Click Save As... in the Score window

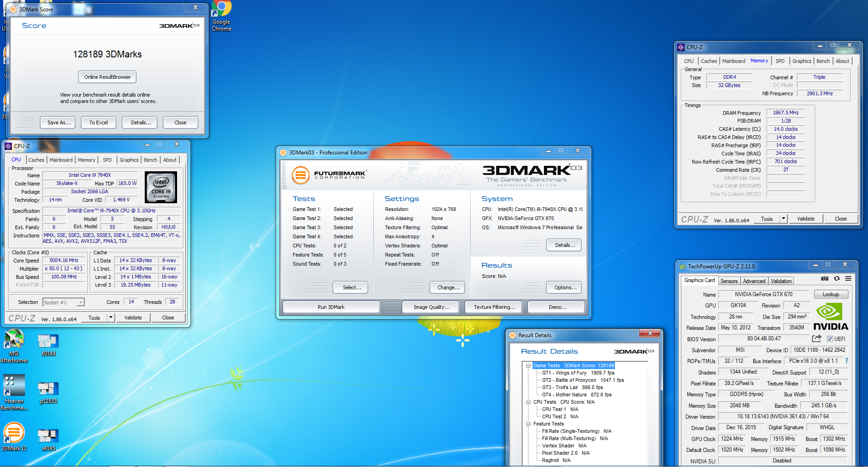click(x=59, y=123)
